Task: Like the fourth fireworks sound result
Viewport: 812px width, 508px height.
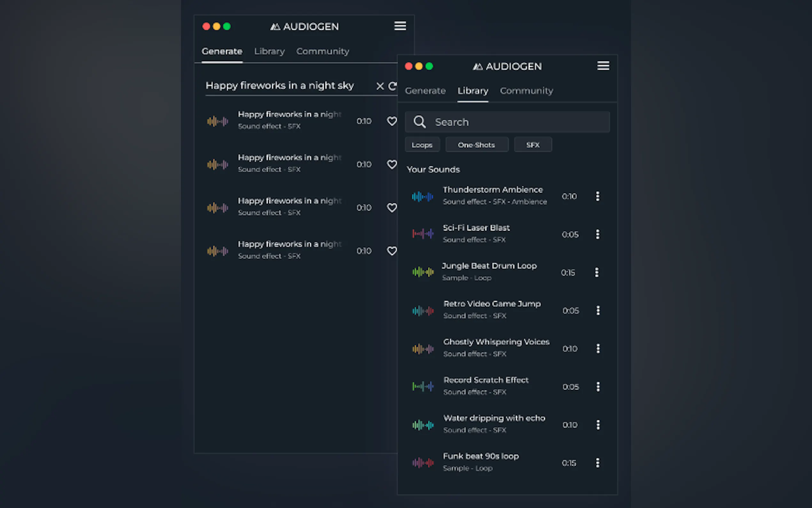Action: click(x=391, y=251)
